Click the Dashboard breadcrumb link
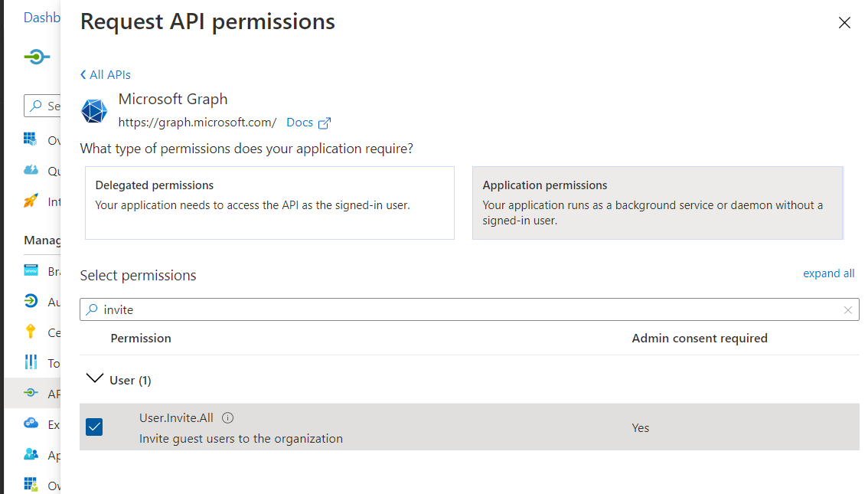Image resolution: width=868 pixels, height=494 pixels. pos(41,18)
